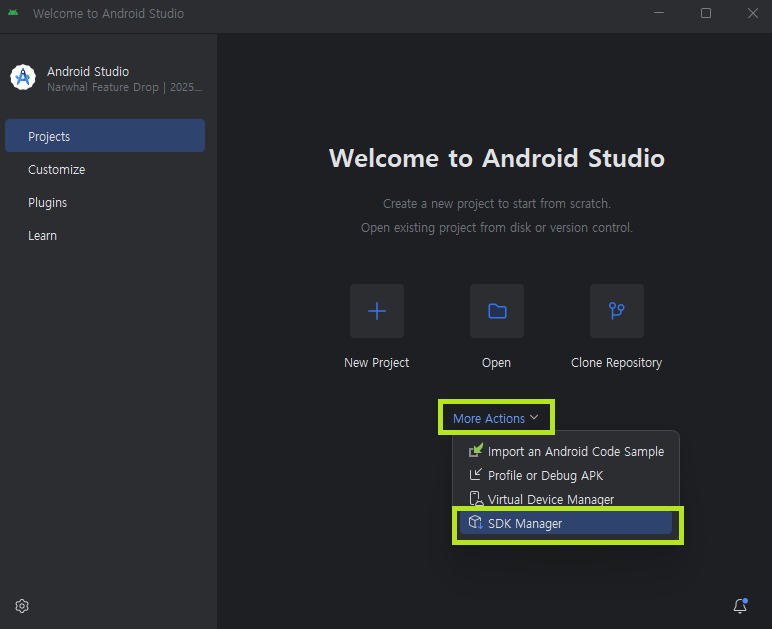Switch to the Customize tab
The width and height of the screenshot is (772, 629).
click(x=105, y=169)
